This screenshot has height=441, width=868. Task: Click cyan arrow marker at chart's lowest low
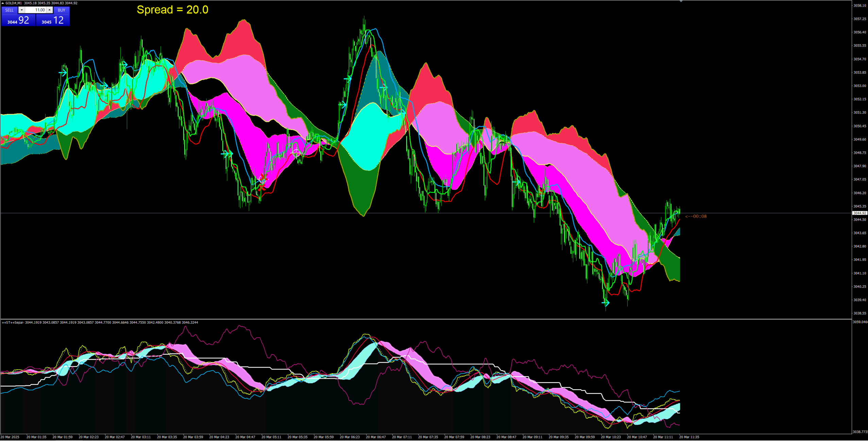point(606,303)
